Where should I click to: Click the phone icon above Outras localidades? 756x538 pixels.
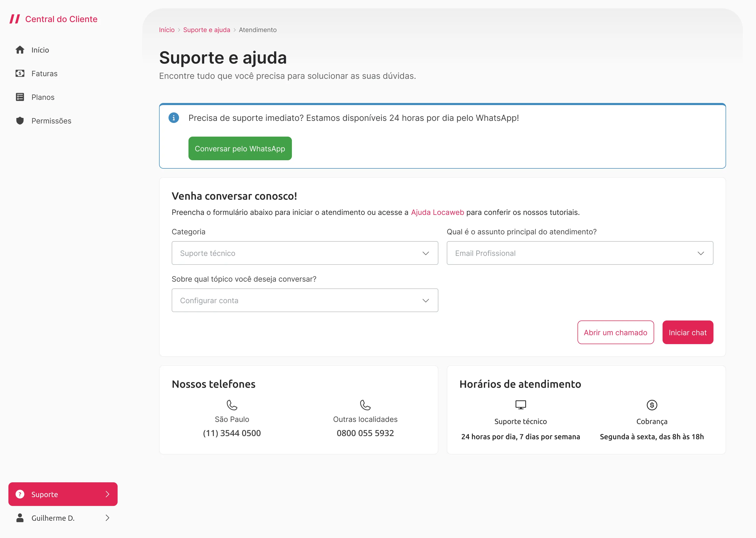[365, 405]
